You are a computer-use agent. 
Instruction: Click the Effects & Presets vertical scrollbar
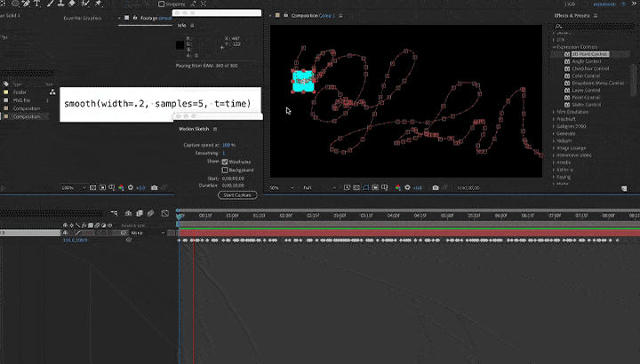[635, 80]
